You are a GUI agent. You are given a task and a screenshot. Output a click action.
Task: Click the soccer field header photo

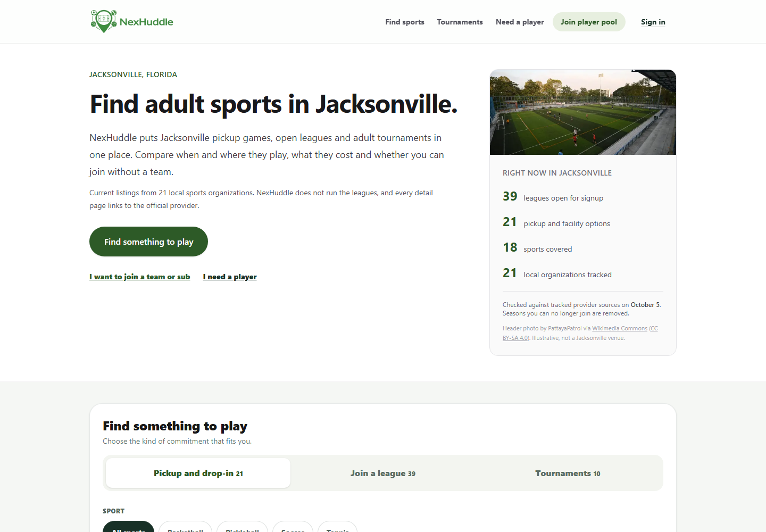[583, 112]
